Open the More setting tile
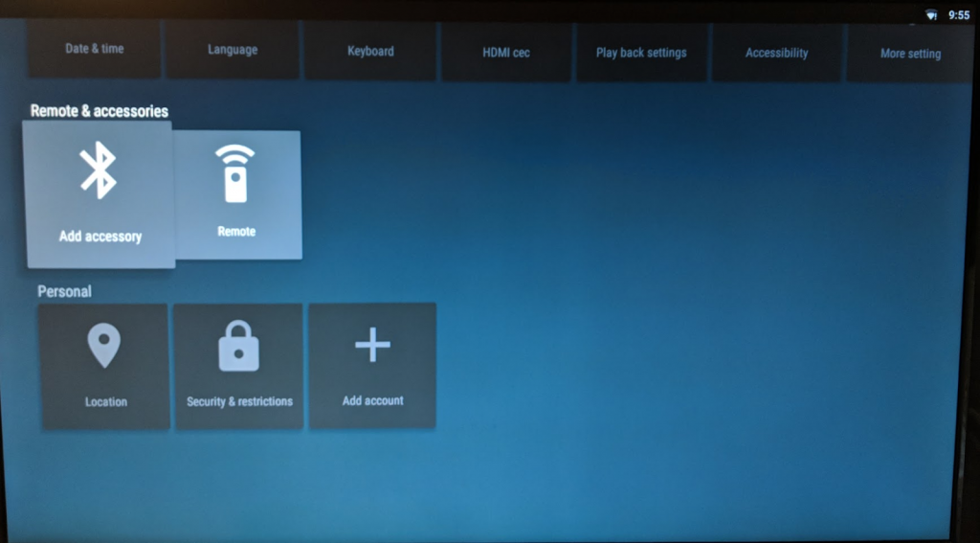Viewport: 980px width, 543px height. click(x=911, y=54)
